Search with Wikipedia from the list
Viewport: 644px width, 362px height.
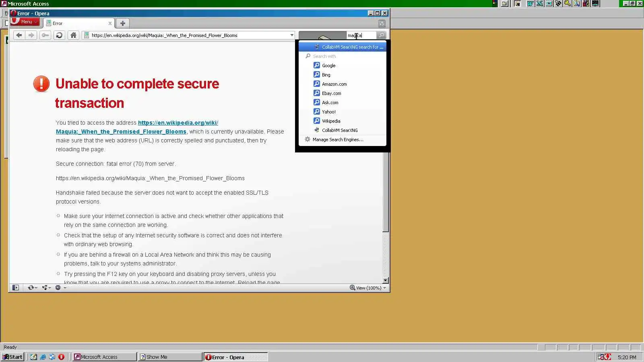point(343,121)
